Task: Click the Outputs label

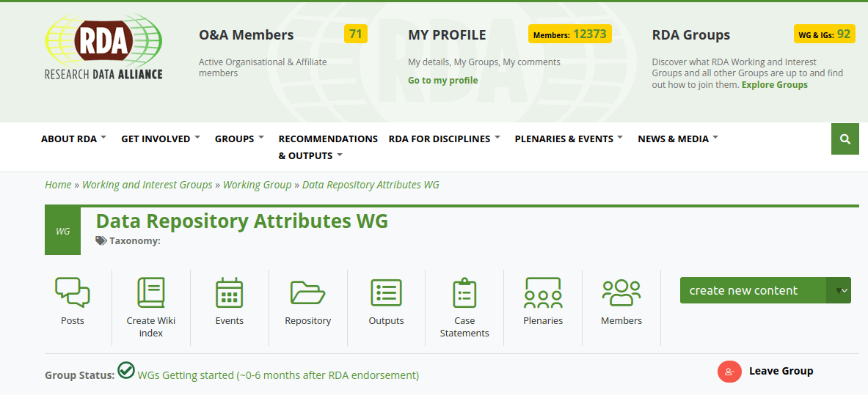Action: tap(387, 320)
